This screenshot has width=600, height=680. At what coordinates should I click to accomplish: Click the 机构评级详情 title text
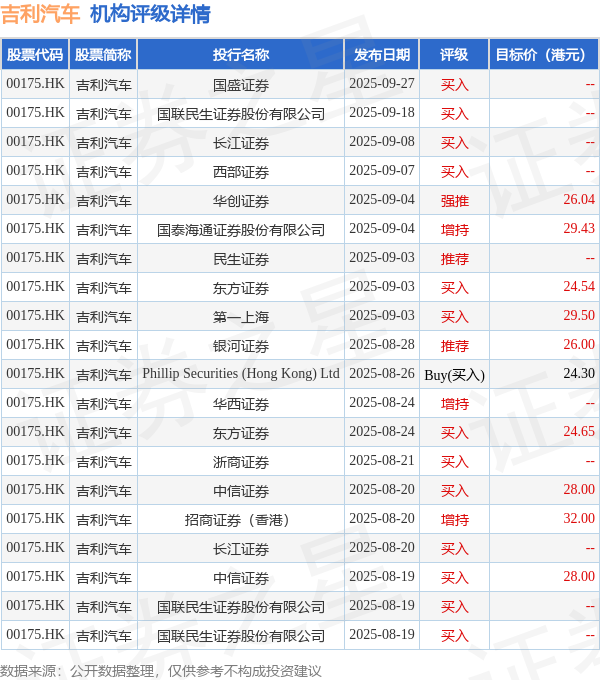(x=150, y=14)
